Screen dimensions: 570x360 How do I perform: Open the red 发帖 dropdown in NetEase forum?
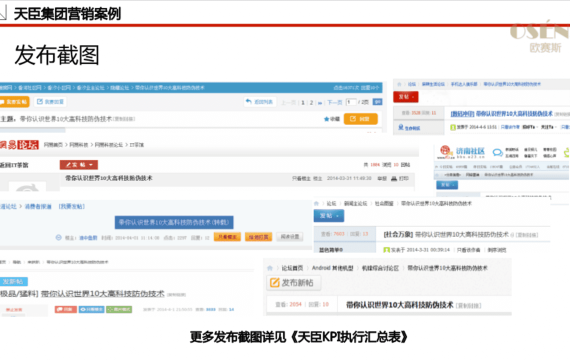79,165
